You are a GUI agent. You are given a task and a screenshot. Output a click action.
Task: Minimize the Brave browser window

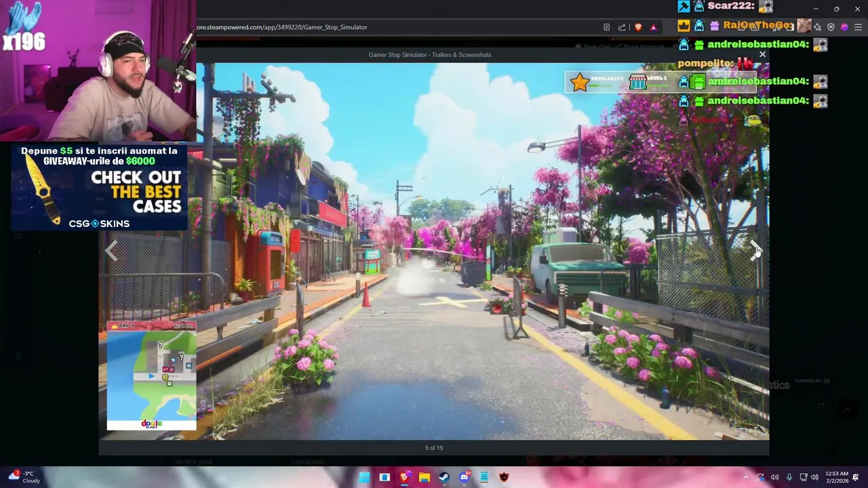816,9
